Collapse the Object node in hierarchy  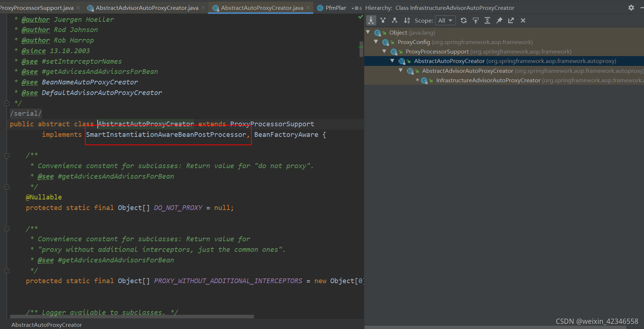[x=368, y=32]
